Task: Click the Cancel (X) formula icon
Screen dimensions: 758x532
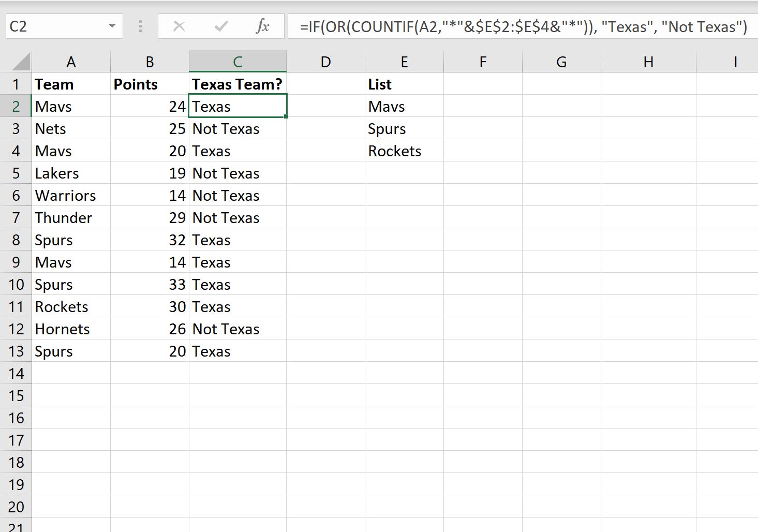Action: (x=179, y=26)
